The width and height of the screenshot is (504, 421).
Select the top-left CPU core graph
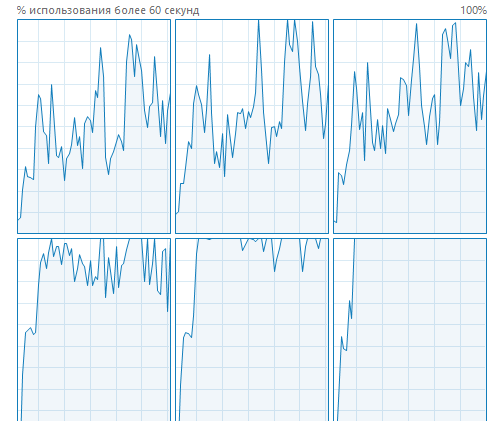click(x=94, y=126)
